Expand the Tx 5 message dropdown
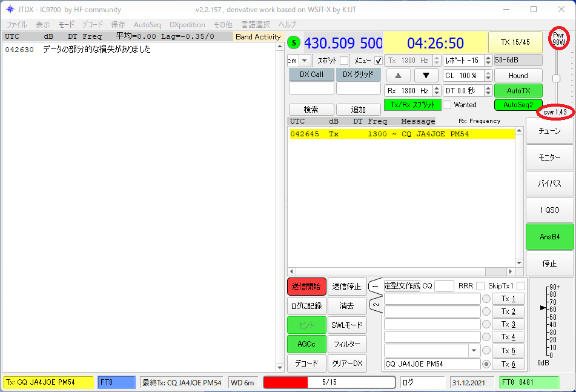This screenshot has height=392, width=576. (474, 350)
